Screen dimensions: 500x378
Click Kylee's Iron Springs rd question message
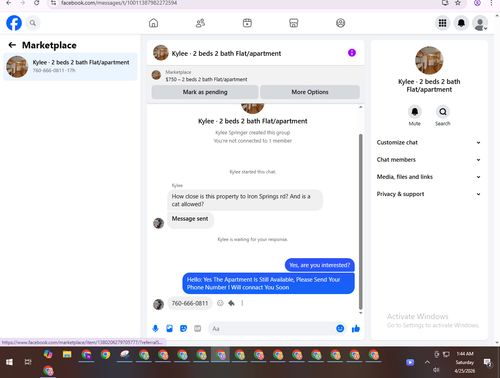(x=245, y=200)
